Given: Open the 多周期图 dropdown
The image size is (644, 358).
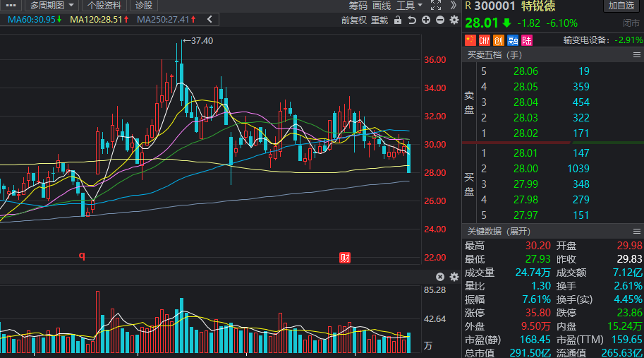Looking at the screenshot, I should 52,5.
